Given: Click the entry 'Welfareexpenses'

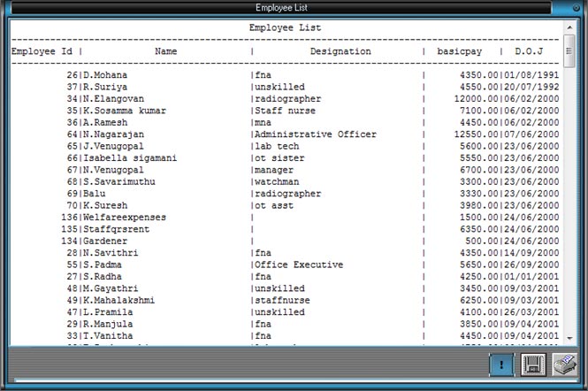Looking at the screenshot, I should [125, 218].
